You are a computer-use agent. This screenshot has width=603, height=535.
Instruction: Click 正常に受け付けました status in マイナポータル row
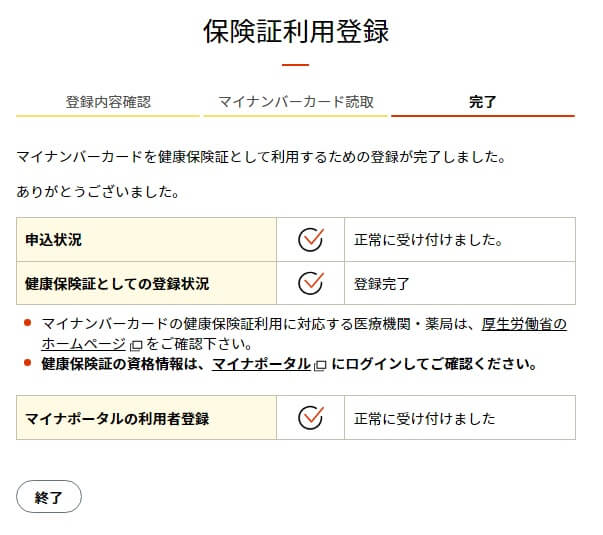(x=424, y=418)
